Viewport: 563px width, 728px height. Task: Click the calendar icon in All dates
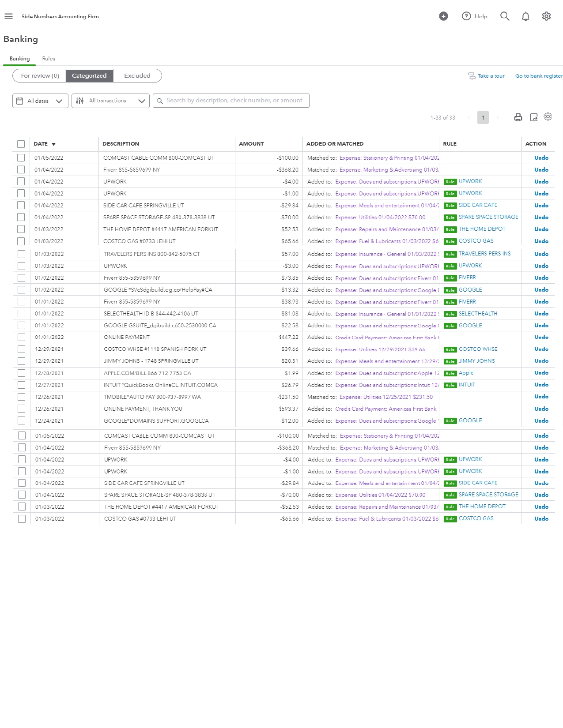coord(20,101)
